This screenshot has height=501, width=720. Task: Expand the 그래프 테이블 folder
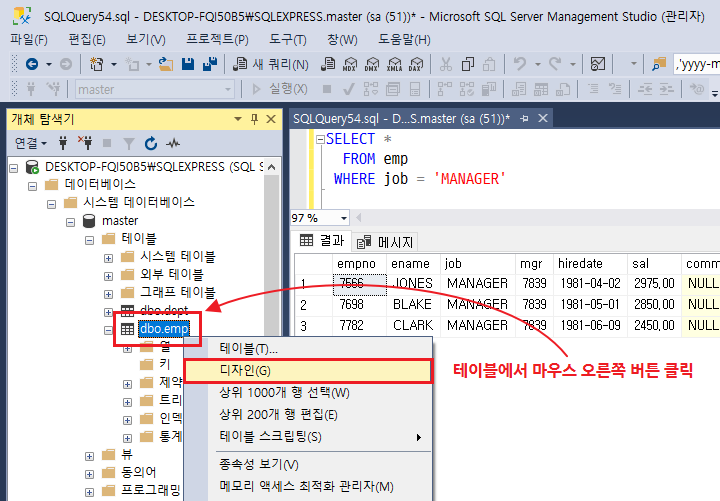tap(108, 294)
